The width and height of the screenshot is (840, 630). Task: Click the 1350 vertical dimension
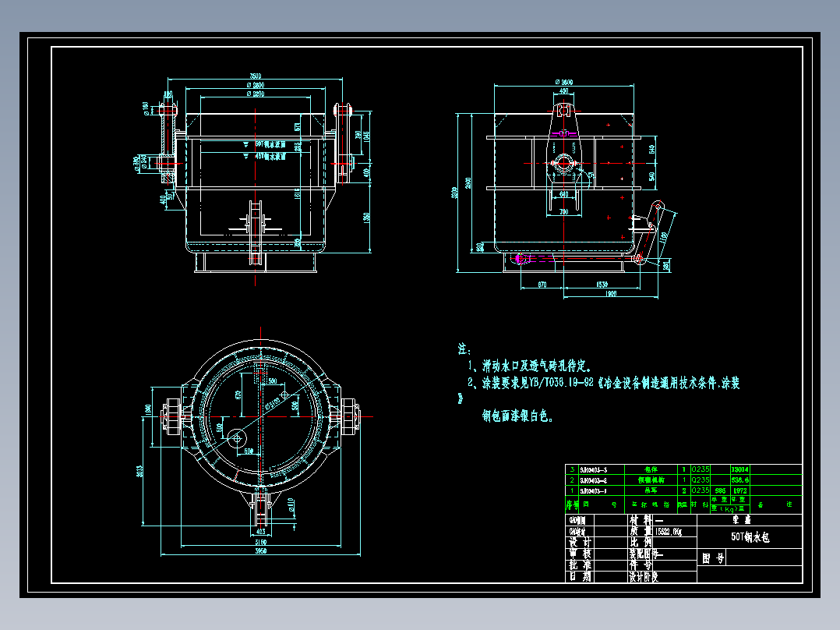click(x=367, y=218)
